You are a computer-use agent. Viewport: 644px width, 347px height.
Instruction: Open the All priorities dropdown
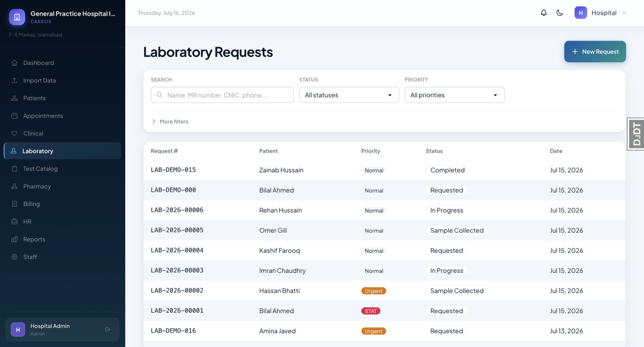click(x=454, y=95)
